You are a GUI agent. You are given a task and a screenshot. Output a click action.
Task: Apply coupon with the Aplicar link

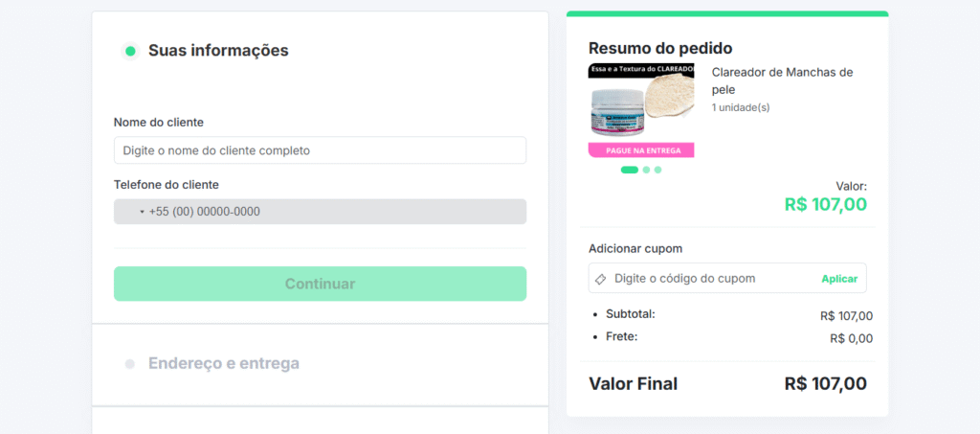(x=839, y=279)
